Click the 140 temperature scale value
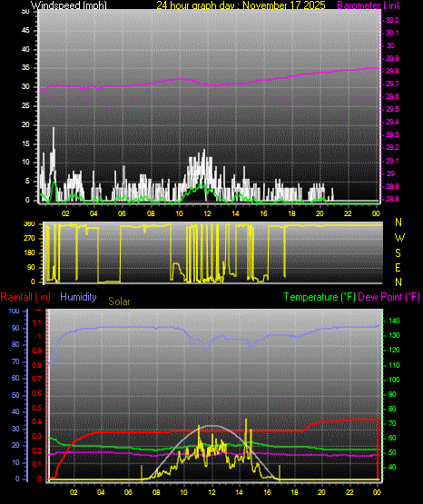The height and width of the screenshot is (504, 423). click(x=394, y=321)
